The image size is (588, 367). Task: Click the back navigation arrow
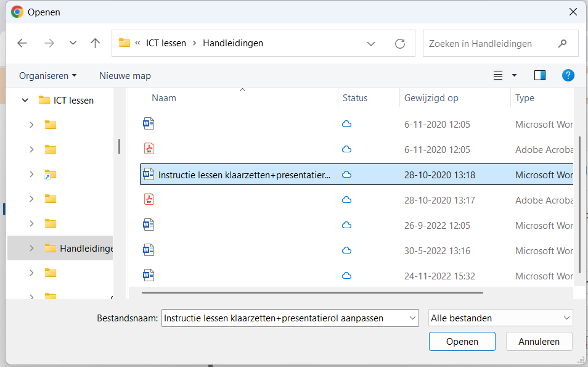click(22, 43)
